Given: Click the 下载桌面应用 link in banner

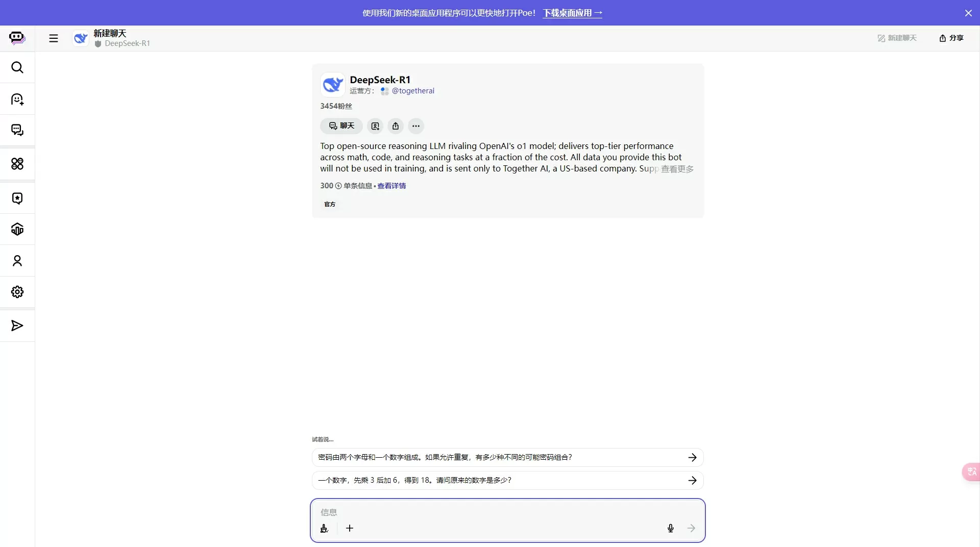Looking at the screenshot, I should tap(573, 13).
